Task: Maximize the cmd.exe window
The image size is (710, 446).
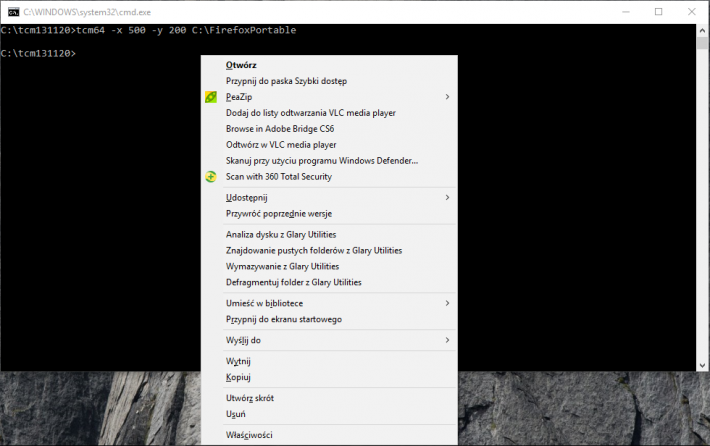Action: click(659, 12)
